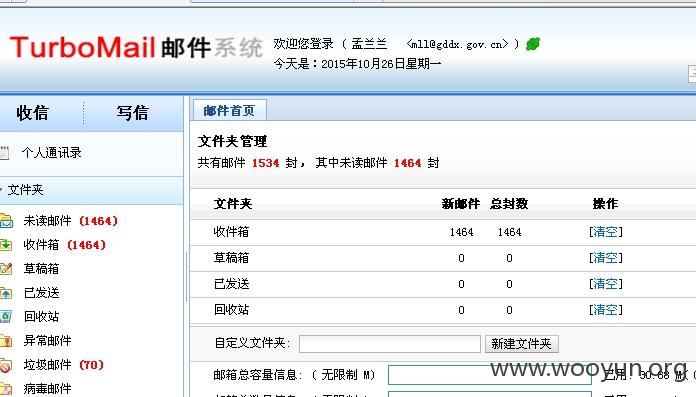Click the 草稿箱 drafts icon in sidebar
696x397 pixels.
[x=6, y=269]
